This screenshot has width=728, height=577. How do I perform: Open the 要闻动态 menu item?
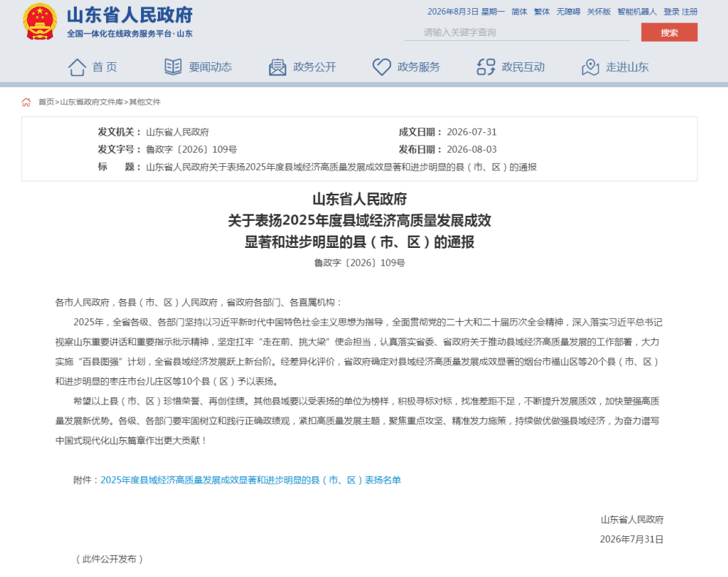pyautogui.click(x=211, y=67)
